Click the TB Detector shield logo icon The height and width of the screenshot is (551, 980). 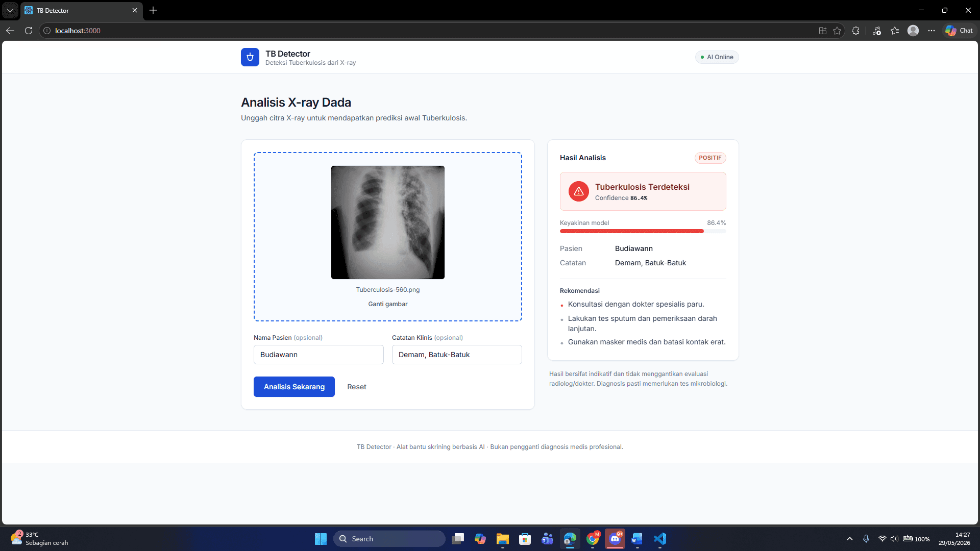point(250,57)
